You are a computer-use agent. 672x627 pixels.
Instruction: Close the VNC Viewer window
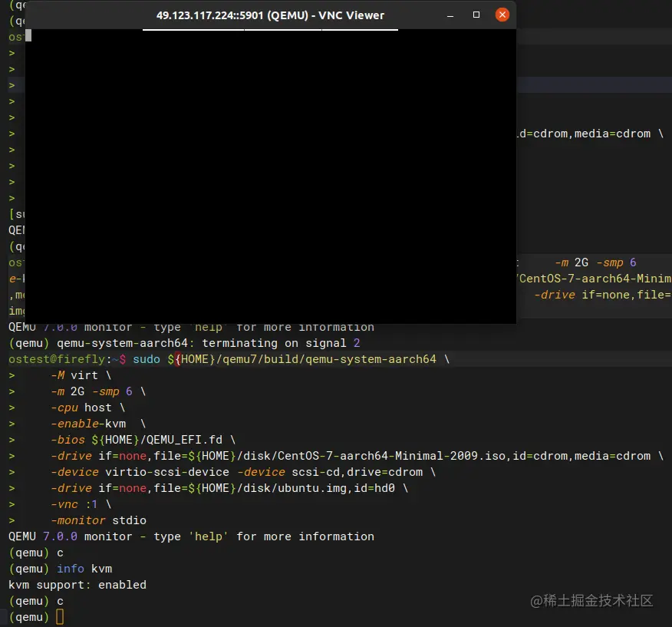tap(502, 15)
